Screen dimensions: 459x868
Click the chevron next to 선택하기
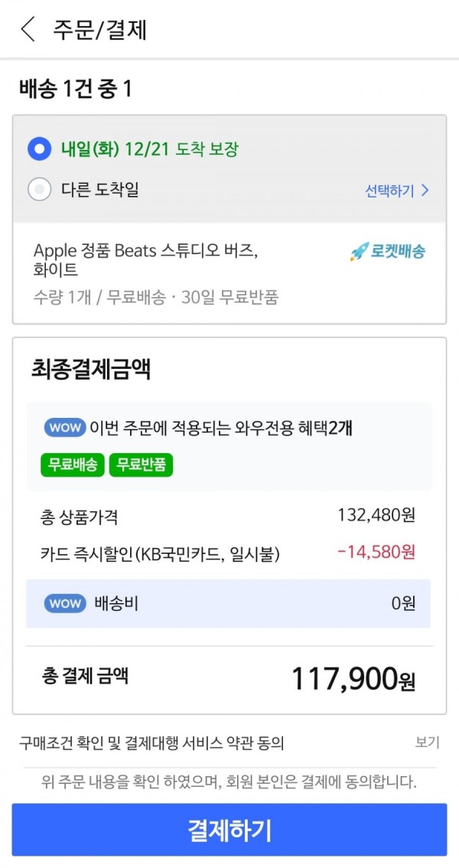(x=424, y=191)
